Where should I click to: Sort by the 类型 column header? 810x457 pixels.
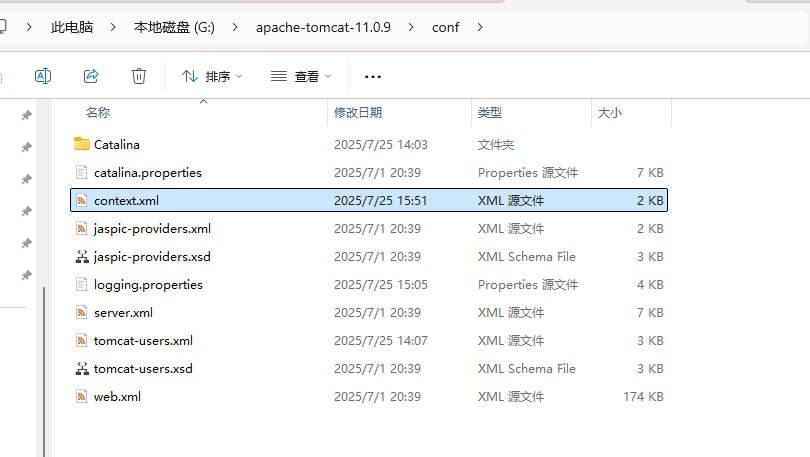point(490,113)
